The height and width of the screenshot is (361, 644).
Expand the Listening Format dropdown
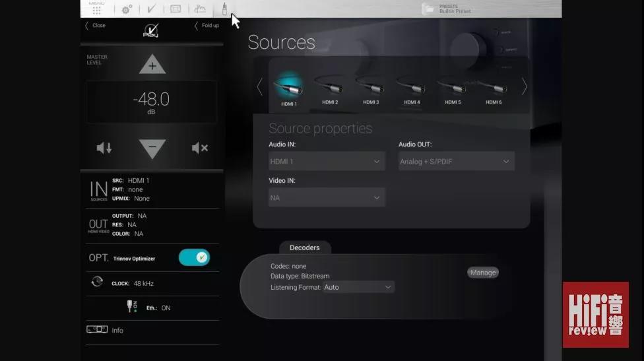[x=358, y=287]
